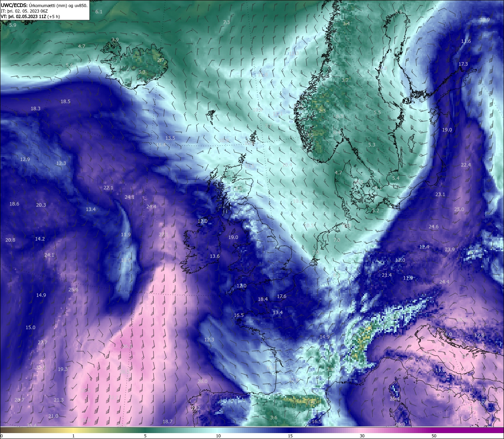Click the 11.6 value in the upper right

point(466,41)
